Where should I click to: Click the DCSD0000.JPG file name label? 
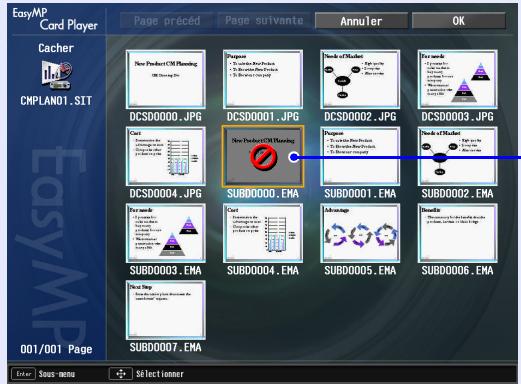click(x=166, y=117)
